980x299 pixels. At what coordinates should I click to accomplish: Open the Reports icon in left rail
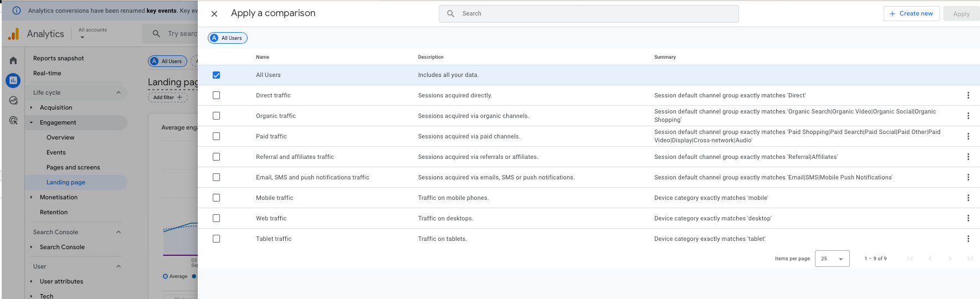click(13, 80)
